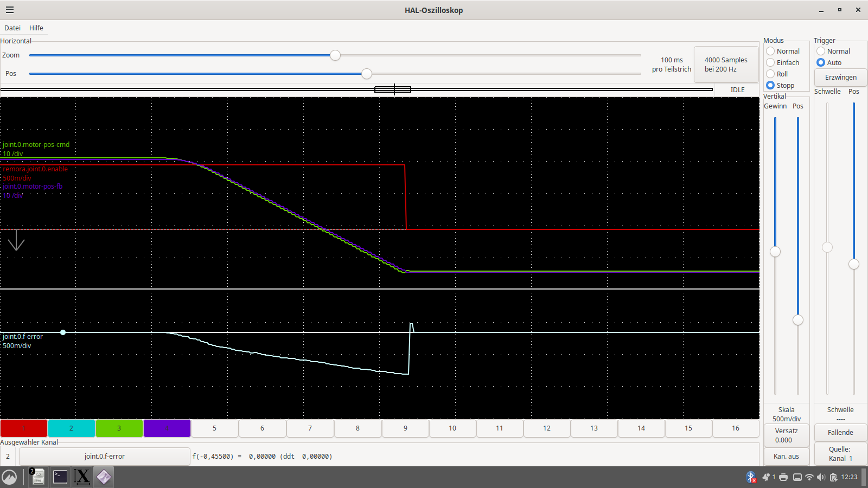This screenshot has width=868, height=488.
Task: Click the trigger Pos slider handle
Action: point(854,264)
